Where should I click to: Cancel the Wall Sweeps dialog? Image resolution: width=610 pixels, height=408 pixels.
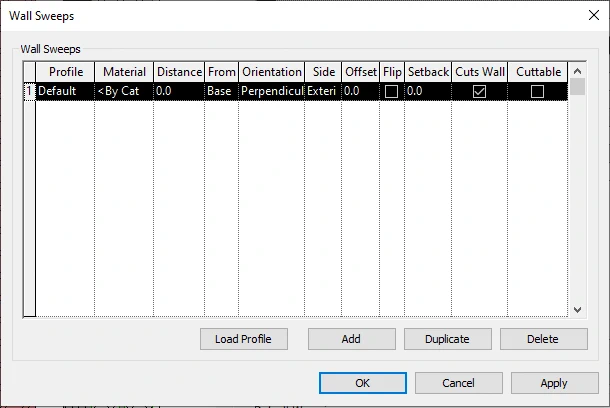tap(458, 383)
